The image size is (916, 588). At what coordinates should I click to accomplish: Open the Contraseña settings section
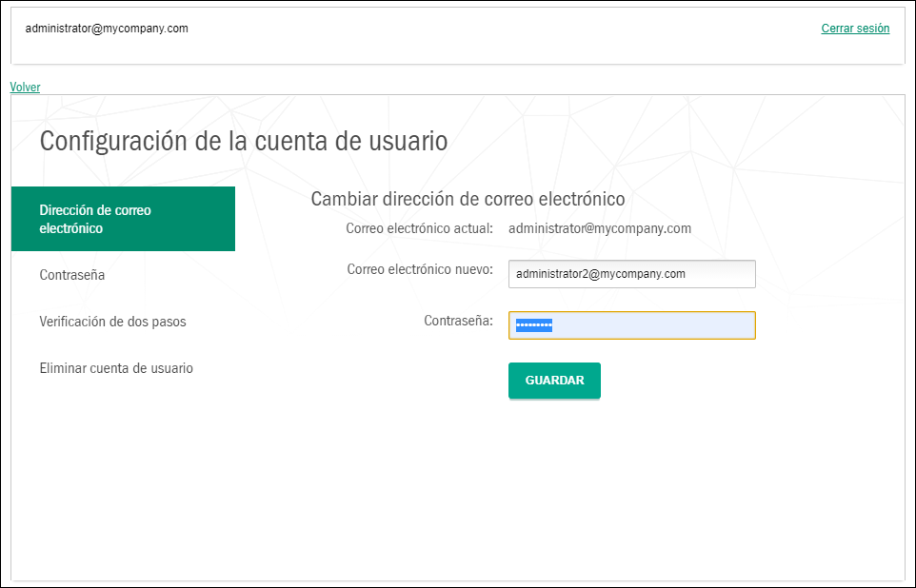pos(71,274)
